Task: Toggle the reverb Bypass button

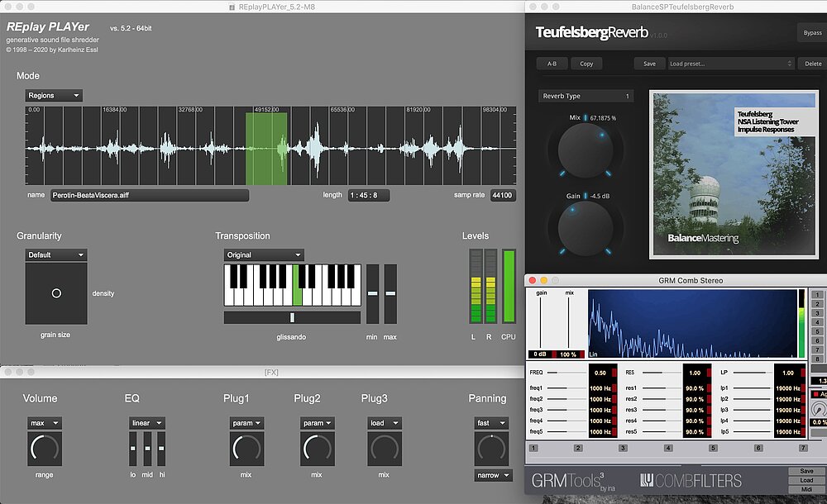Action: (x=811, y=33)
